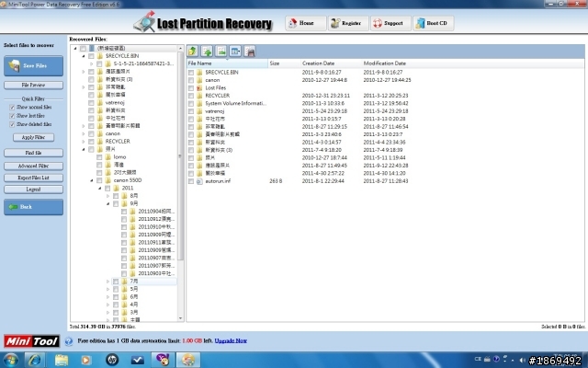
Task: Click the HP taskbar icon
Action: (x=112, y=360)
